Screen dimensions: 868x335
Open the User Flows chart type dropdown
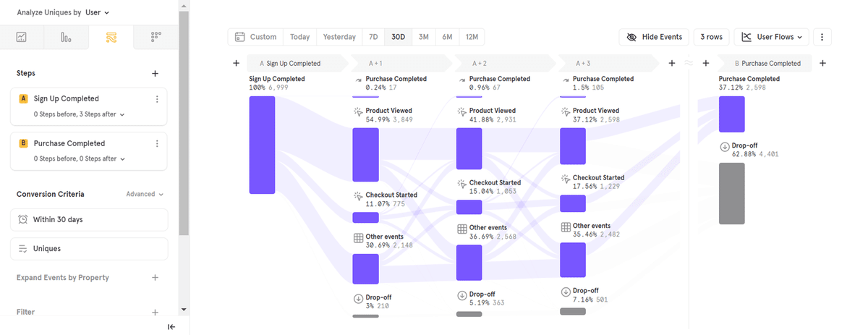[x=772, y=37]
